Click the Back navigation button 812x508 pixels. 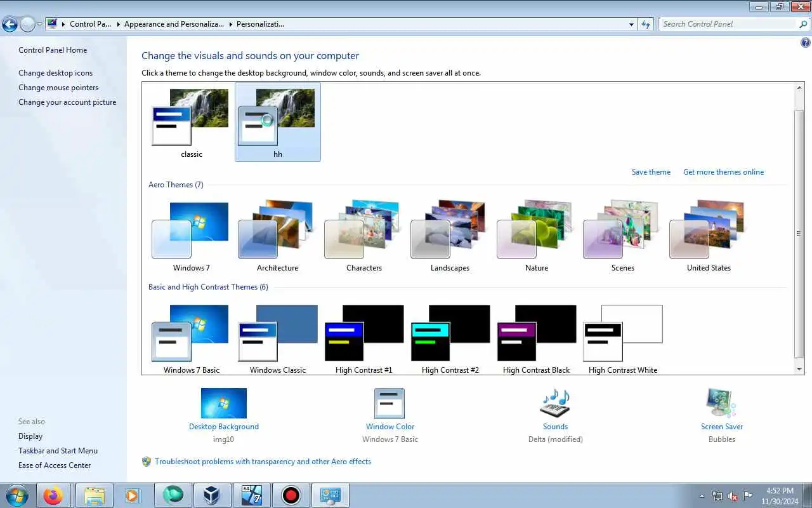click(x=10, y=24)
